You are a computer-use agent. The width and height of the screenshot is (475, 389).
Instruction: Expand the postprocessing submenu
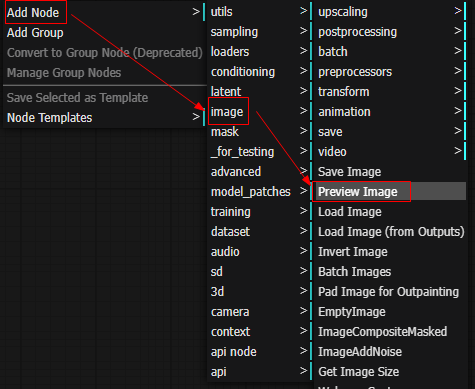391,32
